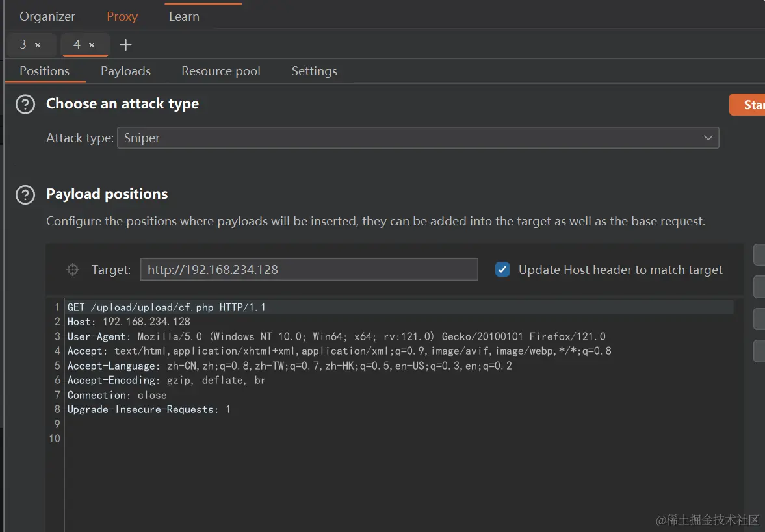Open the Choose an attack type help icon

[x=25, y=105]
